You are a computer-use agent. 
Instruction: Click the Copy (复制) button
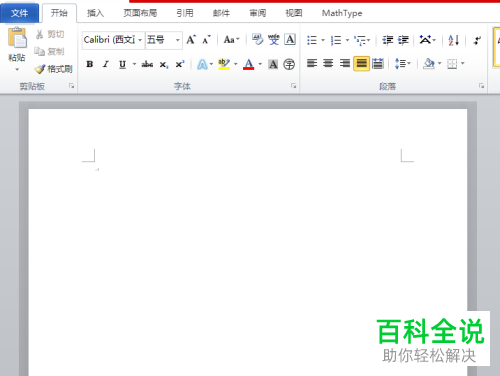tap(49, 51)
